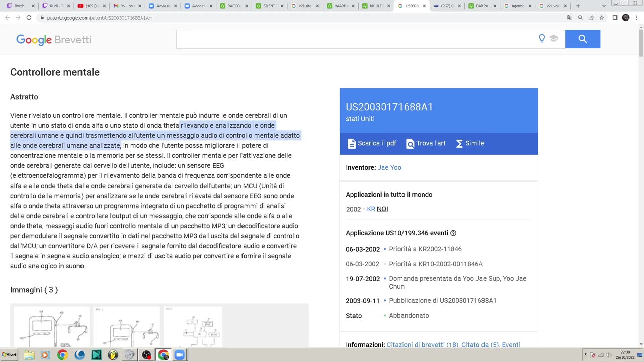Show hidden system tray icons
The width and height of the screenshot is (644, 362).
[585, 355]
